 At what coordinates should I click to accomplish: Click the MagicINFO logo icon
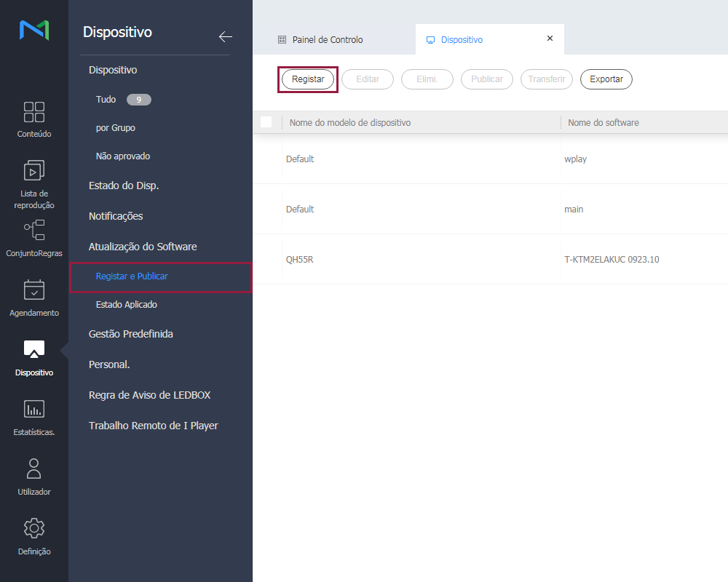(34, 30)
